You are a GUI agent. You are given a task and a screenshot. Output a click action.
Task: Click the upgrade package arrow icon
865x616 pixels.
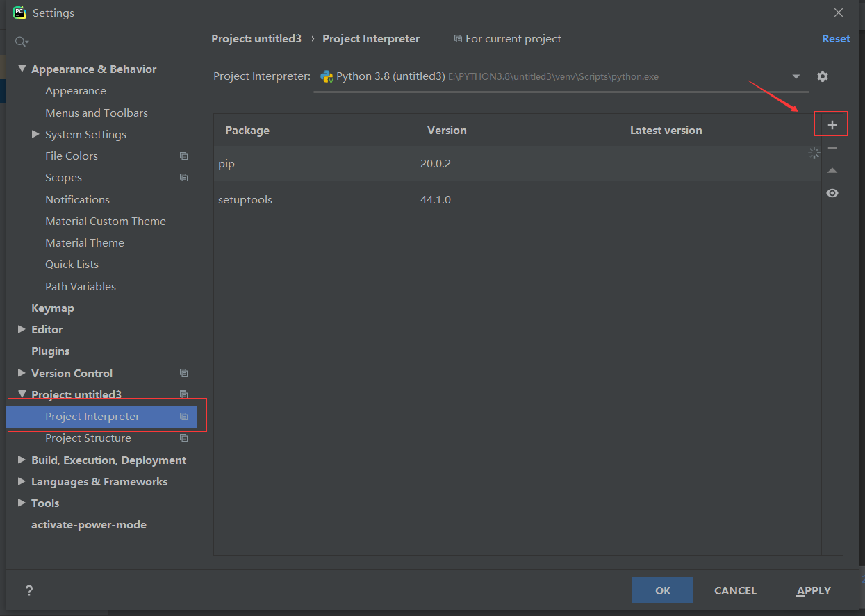[x=832, y=171]
